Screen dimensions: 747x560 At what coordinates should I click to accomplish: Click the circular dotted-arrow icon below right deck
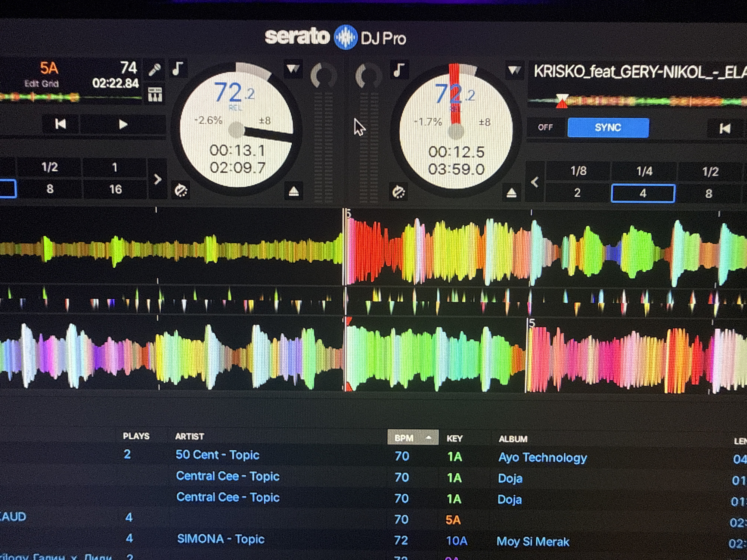(398, 192)
